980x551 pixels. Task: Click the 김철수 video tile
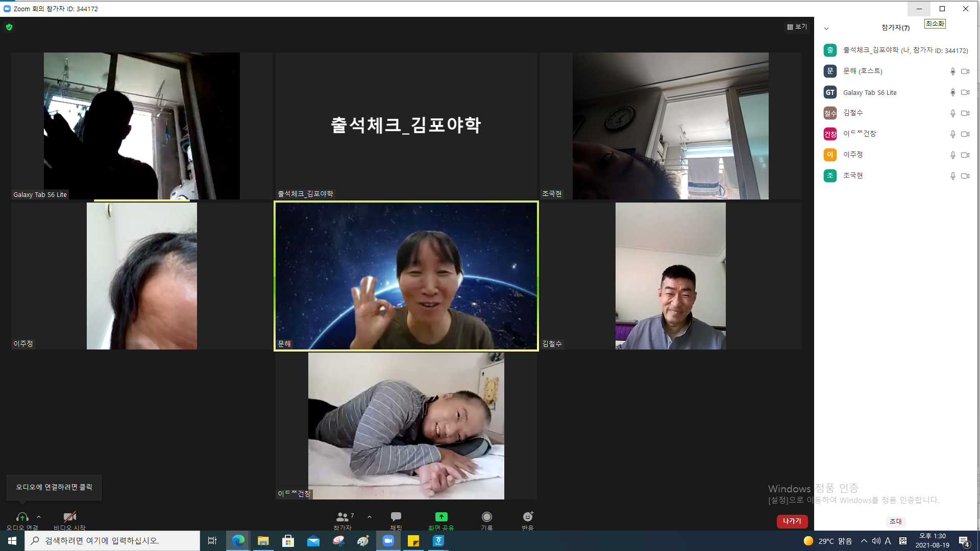tap(671, 276)
